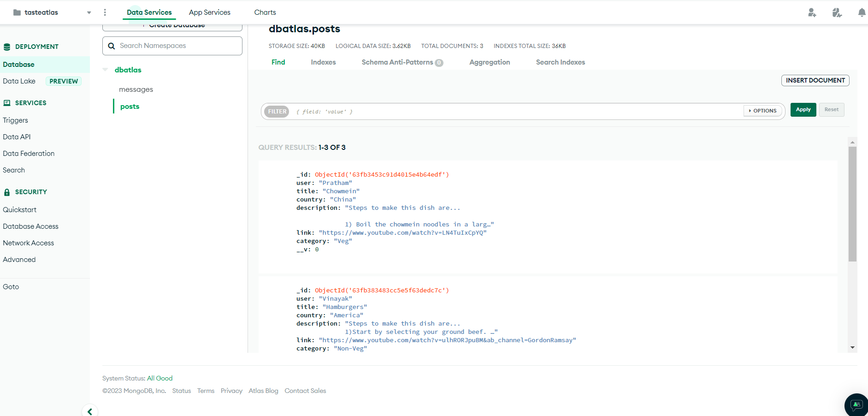Select the posts collection

(x=130, y=107)
